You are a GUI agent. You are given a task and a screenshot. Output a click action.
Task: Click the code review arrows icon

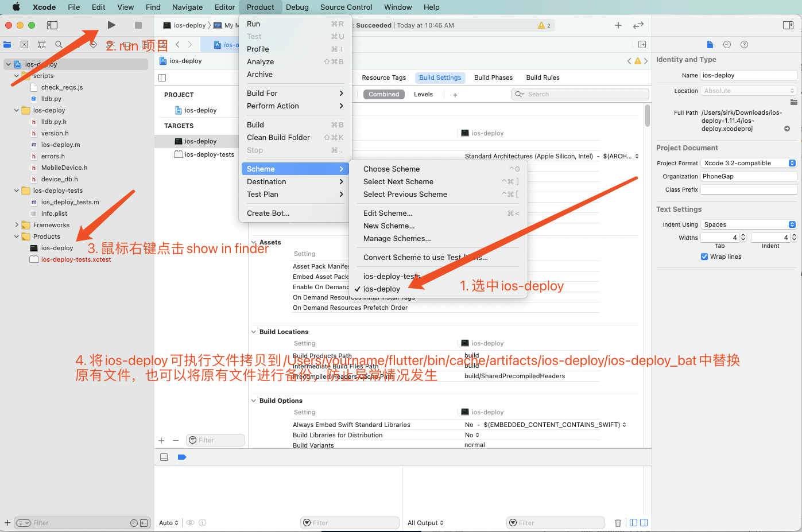[638, 25]
